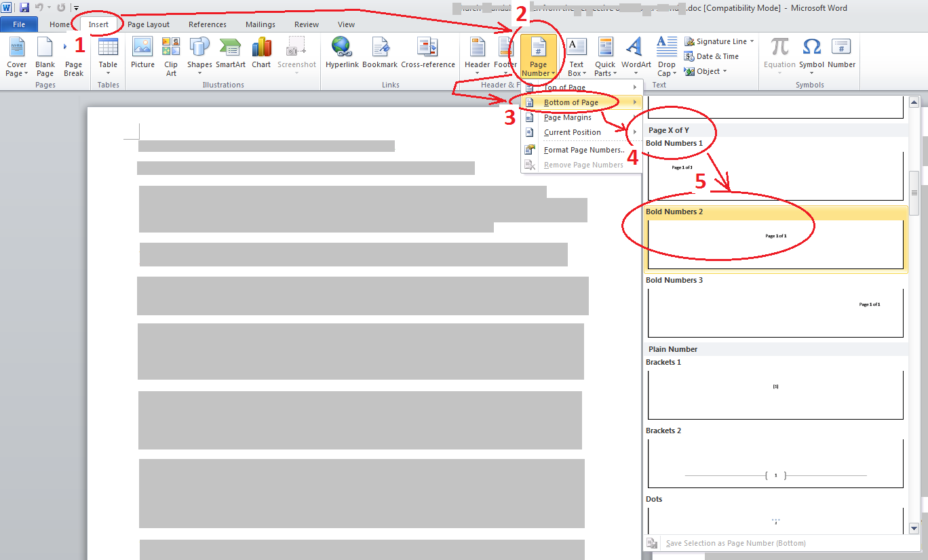Click Save Selection as Page Number (Bottom)
The image size is (928, 560).
coord(735,542)
